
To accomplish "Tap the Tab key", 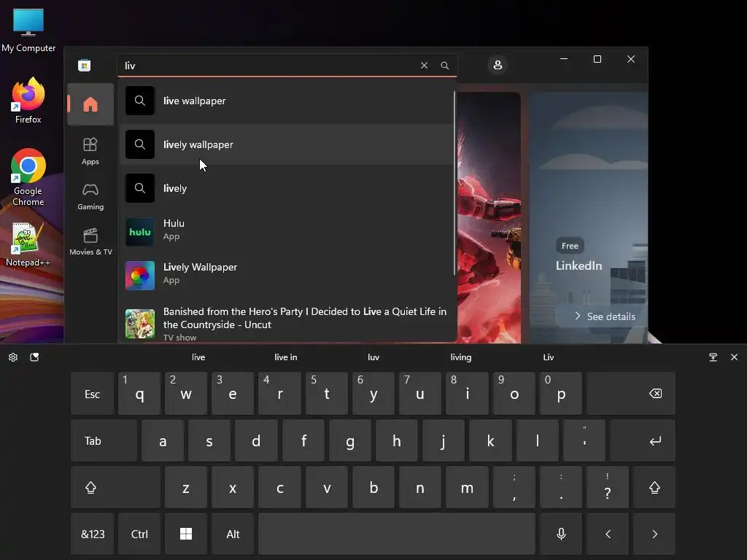I will [x=104, y=440].
